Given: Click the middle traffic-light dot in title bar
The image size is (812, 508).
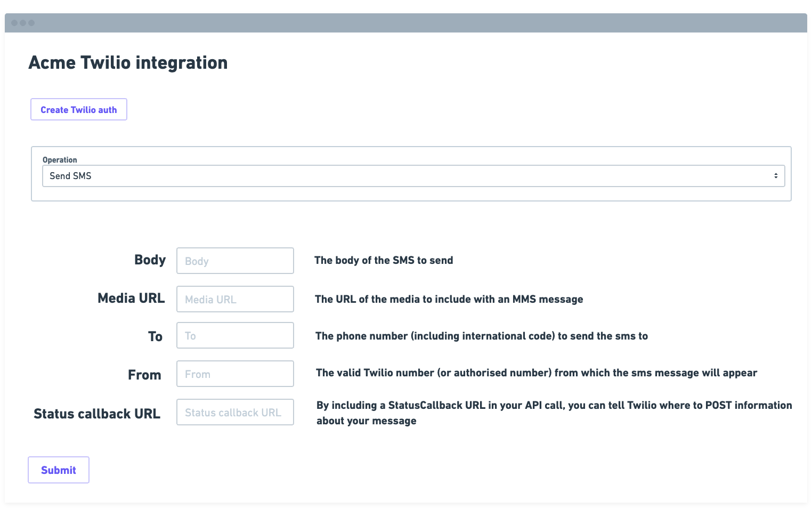Looking at the screenshot, I should (x=23, y=22).
